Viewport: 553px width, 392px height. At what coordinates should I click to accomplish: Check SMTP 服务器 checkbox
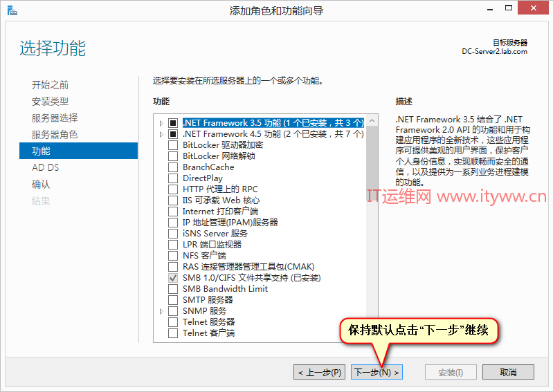pyautogui.click(x=173, y=300)
